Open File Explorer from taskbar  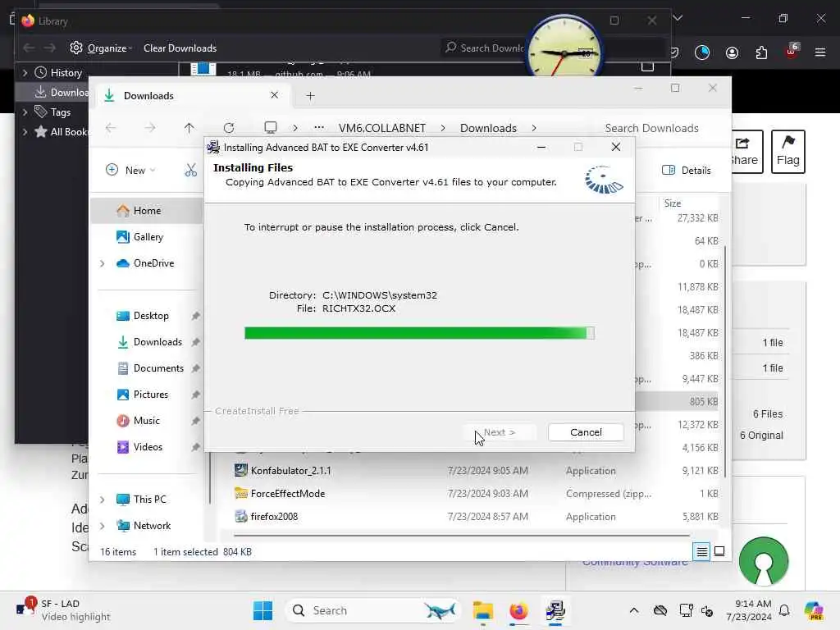tap(482, 610)
